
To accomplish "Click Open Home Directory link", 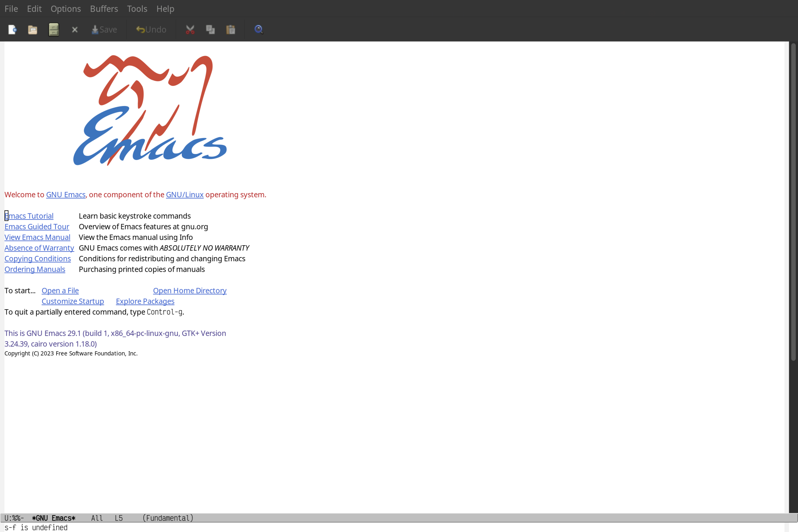I will point(190,290).
